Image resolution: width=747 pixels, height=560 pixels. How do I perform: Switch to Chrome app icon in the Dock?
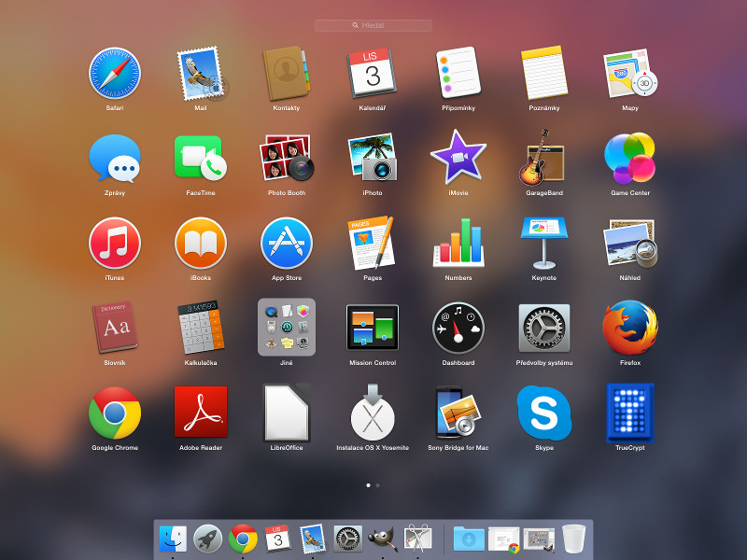(243, 539)
